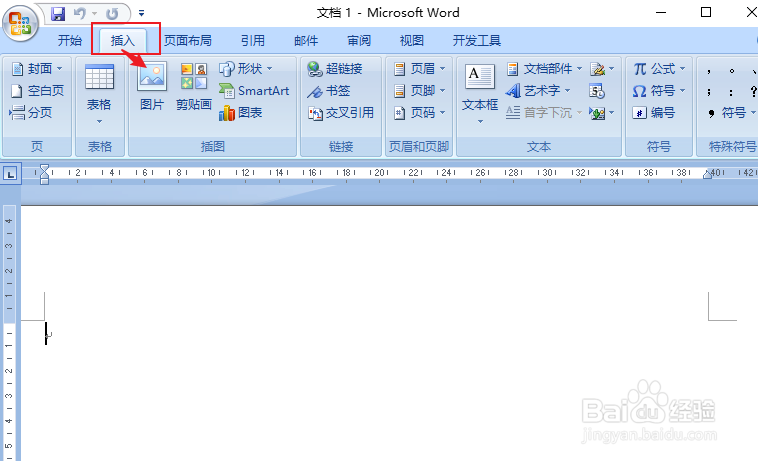Open the 剪贴画 clip art icon
Image resolution: width=758 pixels, height=461 pixels.
click(x=194, y=86)
